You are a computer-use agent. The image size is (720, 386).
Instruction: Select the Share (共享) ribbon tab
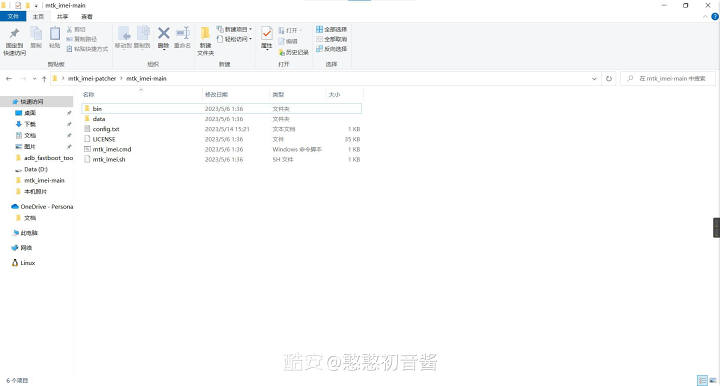click(x=62, y=17)
